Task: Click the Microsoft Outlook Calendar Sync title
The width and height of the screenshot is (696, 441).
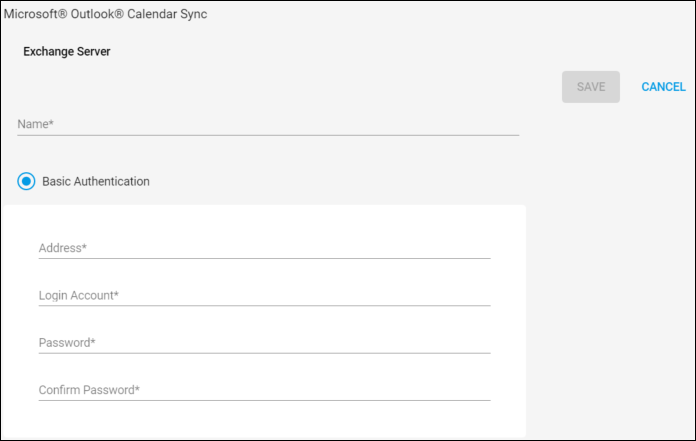Action: point(105,14)
